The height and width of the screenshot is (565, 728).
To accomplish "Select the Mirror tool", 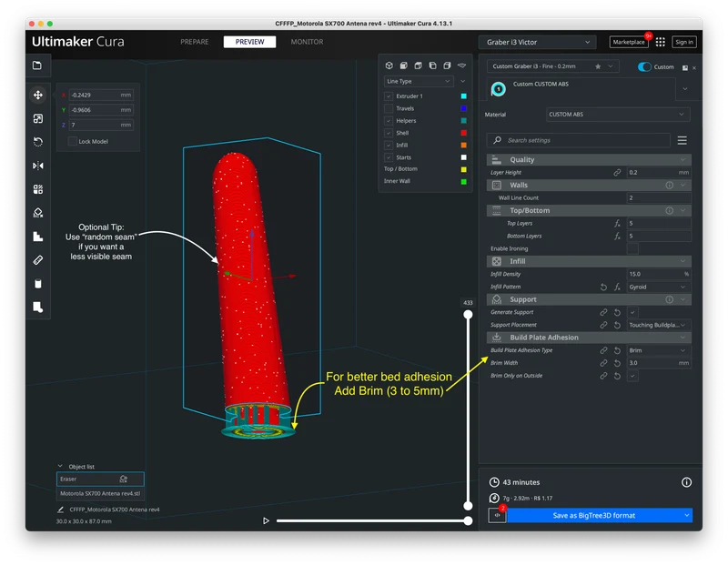I will 38,166.
